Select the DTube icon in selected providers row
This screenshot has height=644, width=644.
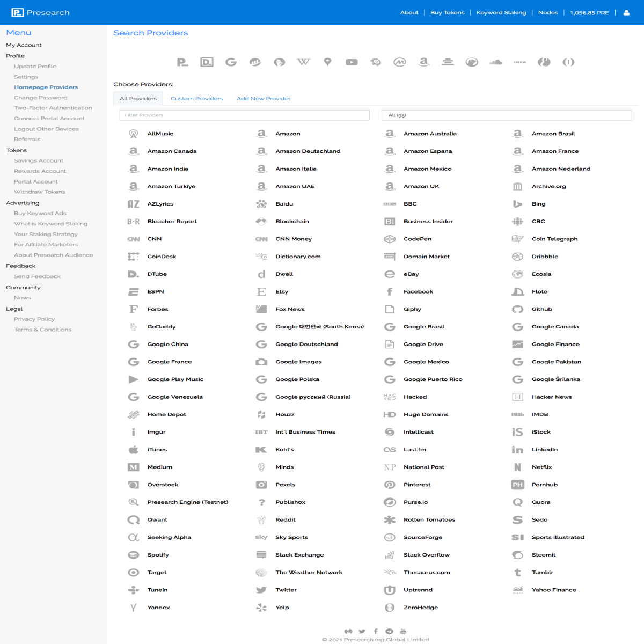(x=207, y=62)
